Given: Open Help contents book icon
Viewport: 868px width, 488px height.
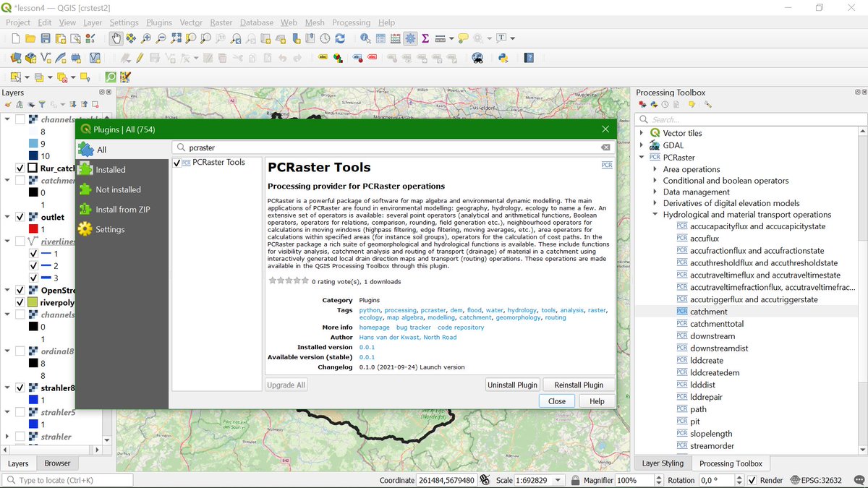Looking at the screenshot, I should pos(529,58).
